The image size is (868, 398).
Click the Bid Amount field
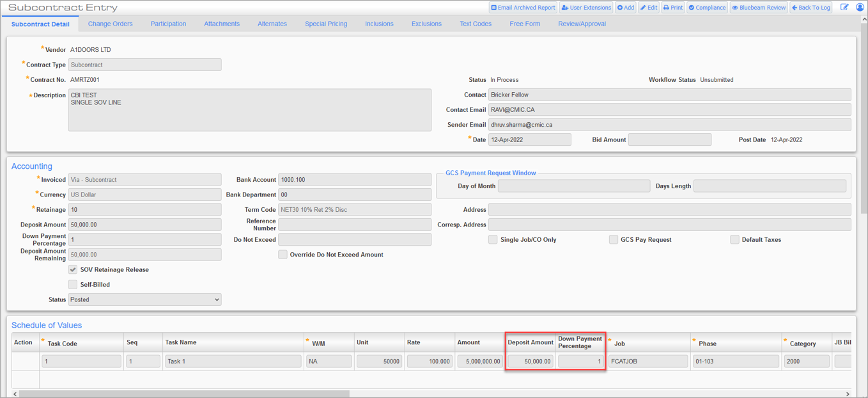coord(670,139)
